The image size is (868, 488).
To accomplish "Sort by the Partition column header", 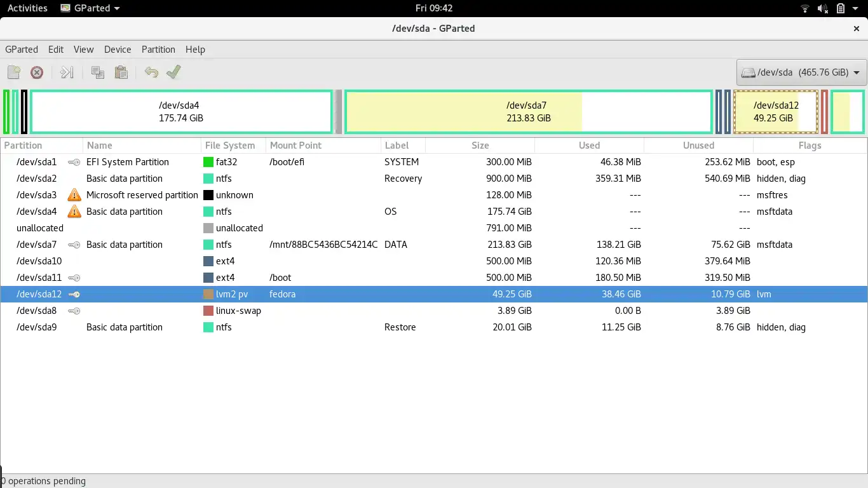I will (42, 146).
